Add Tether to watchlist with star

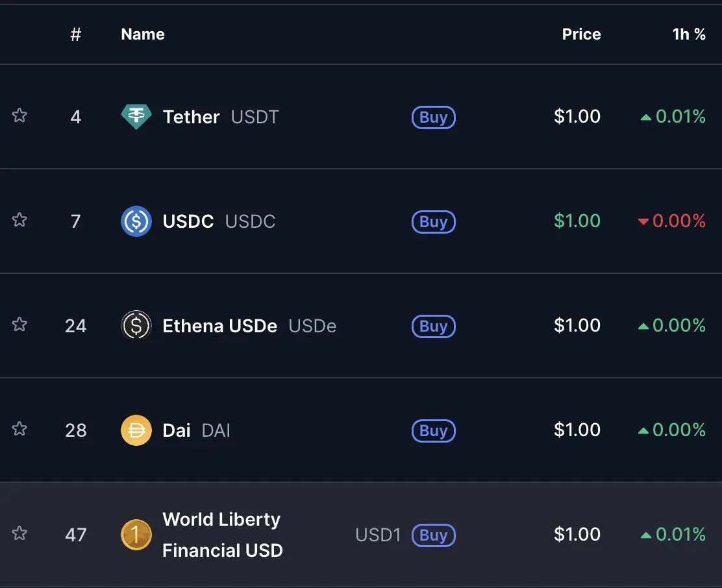coord(19,115)
